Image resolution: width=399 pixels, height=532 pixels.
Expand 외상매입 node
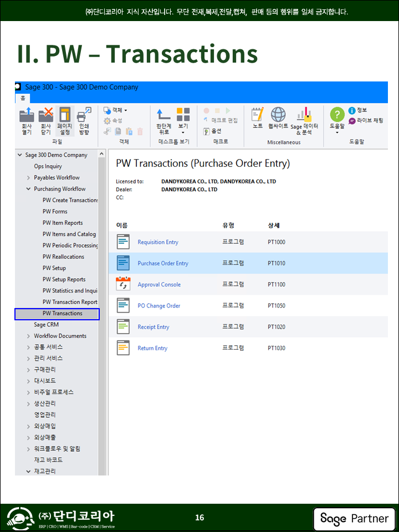[28, 426]
